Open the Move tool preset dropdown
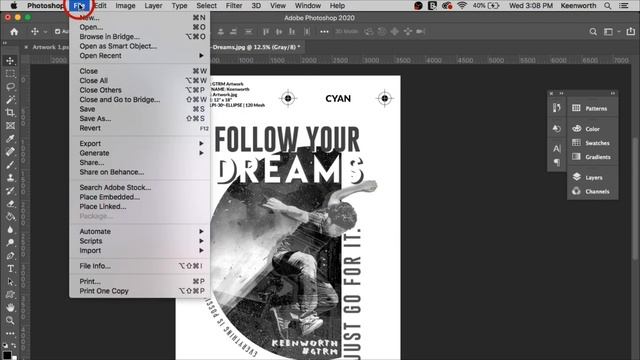 (x=45, y=31)
